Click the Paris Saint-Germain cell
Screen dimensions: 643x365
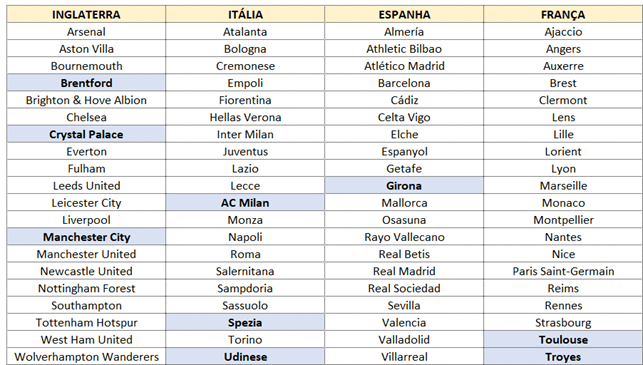click(x=563, y=271)
